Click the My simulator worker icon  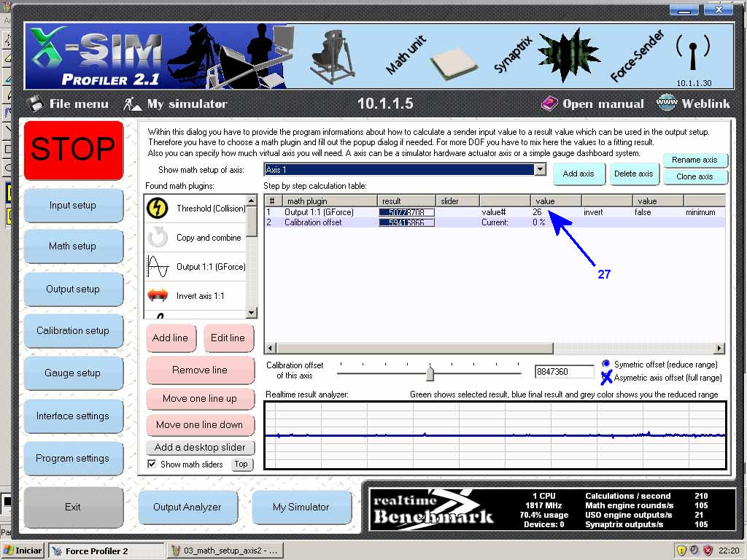click(132, 104)
